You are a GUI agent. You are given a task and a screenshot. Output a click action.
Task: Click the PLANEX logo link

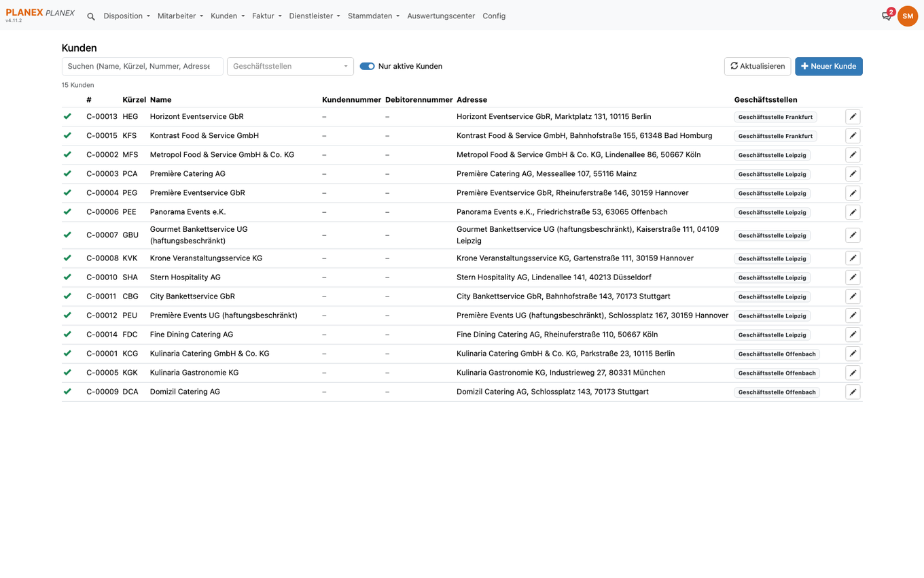(x=40, y=14)
